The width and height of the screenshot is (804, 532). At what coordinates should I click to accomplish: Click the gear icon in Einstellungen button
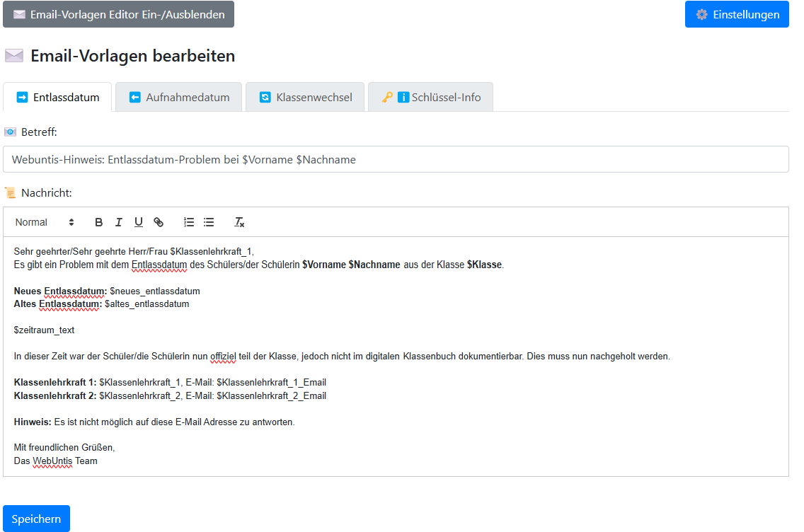(x=702, y=14)
